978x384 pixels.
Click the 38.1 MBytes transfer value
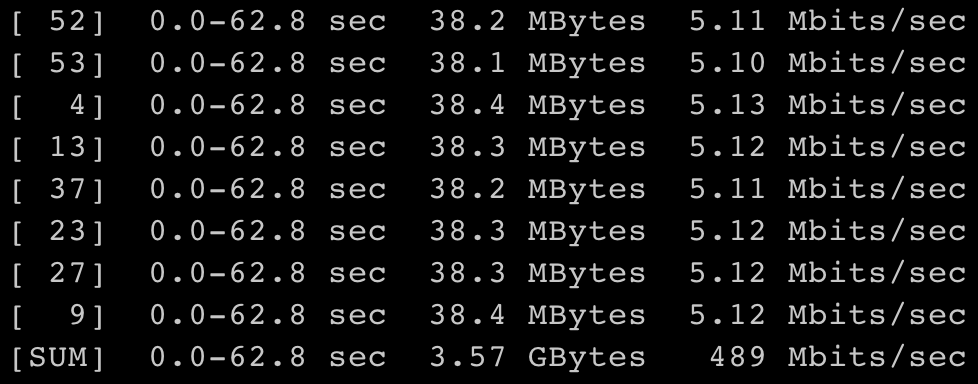pos(537,64)
